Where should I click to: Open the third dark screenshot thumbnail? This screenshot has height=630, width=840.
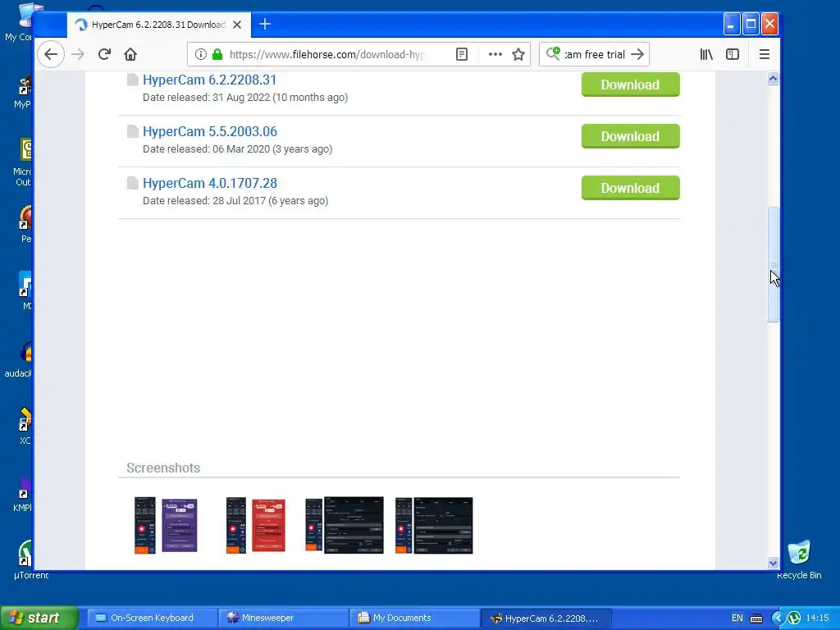click(x=345, y=525)
